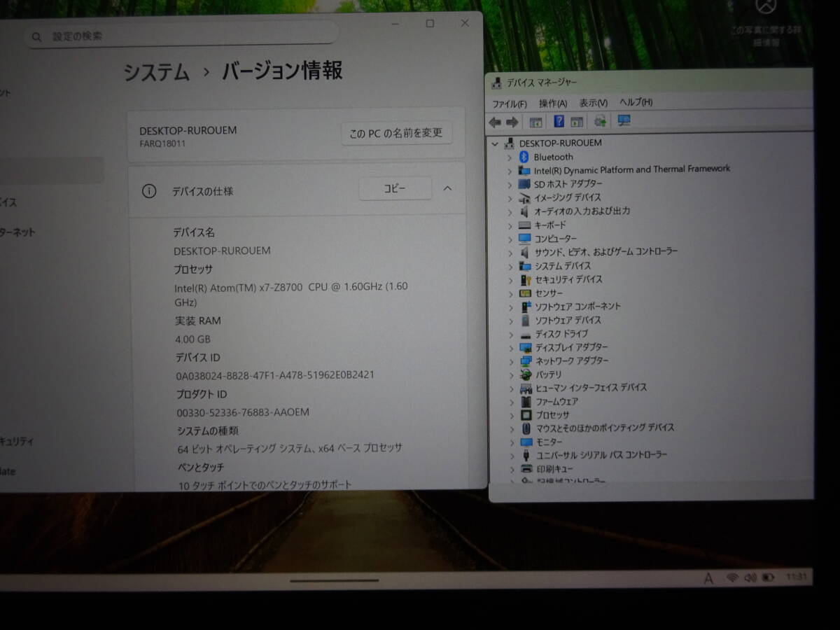Click the FARQ18011 model text under PC name
The width and height of the screenshot is (840, 630).
162,143
